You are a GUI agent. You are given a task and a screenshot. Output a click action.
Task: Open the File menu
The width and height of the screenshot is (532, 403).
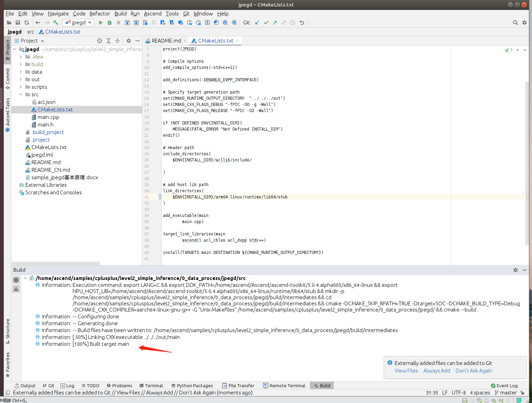click(10, 14)
